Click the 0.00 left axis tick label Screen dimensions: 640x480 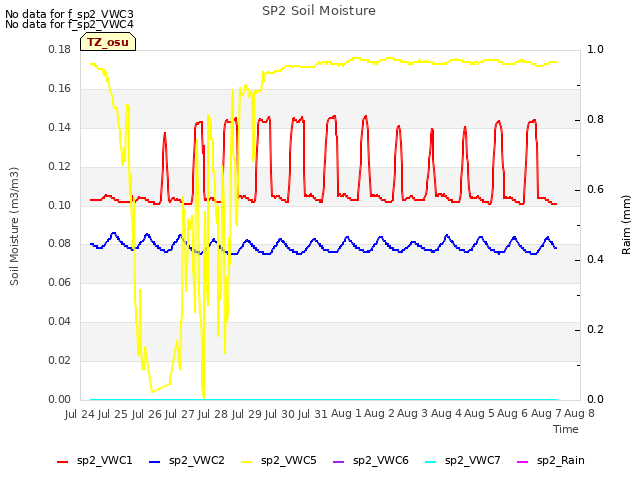(x=59, y=400)
